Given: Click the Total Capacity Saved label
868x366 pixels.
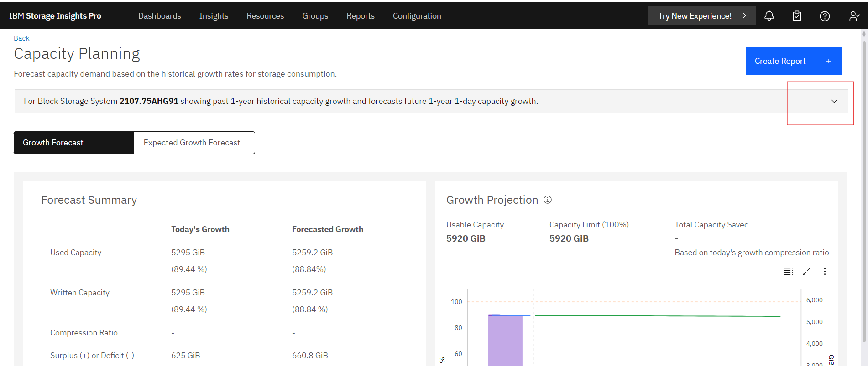Looking at the screenshot, I should point(712,225).
